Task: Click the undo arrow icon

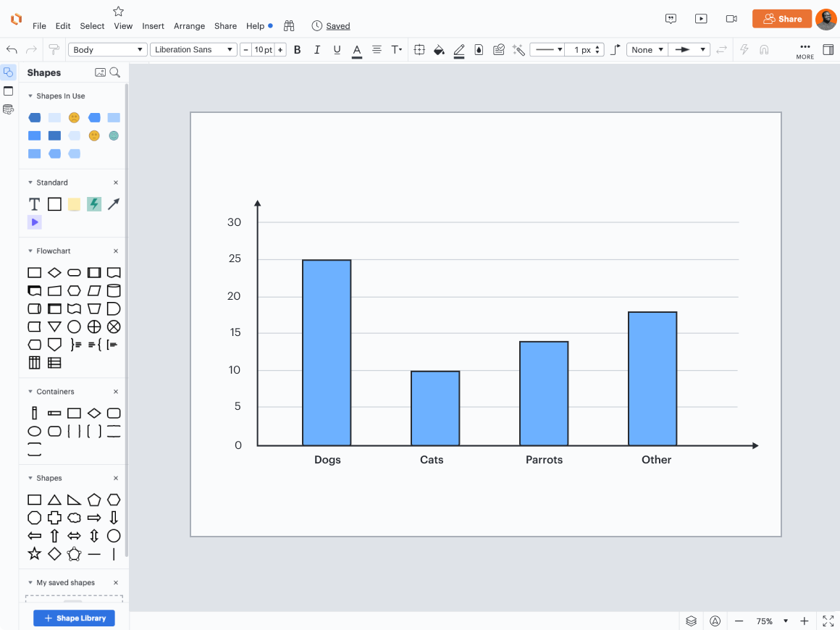Action: (x=12, y=50)
